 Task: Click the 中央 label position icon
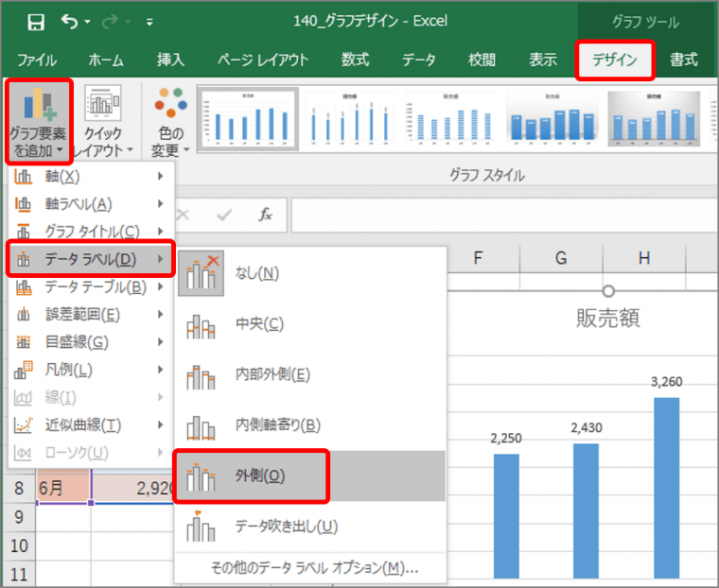pos(201,326)
